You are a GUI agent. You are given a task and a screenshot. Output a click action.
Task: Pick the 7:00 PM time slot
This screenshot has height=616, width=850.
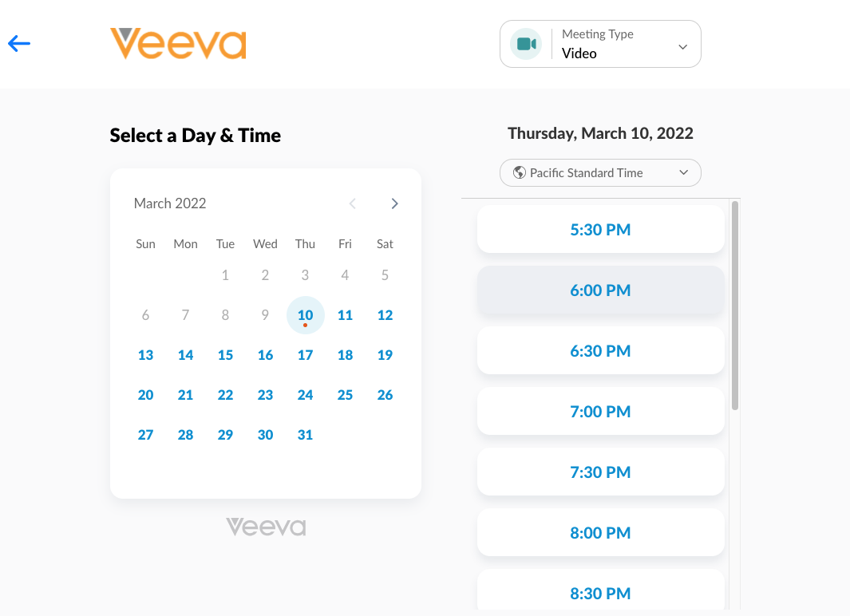(x=600, y=412)
